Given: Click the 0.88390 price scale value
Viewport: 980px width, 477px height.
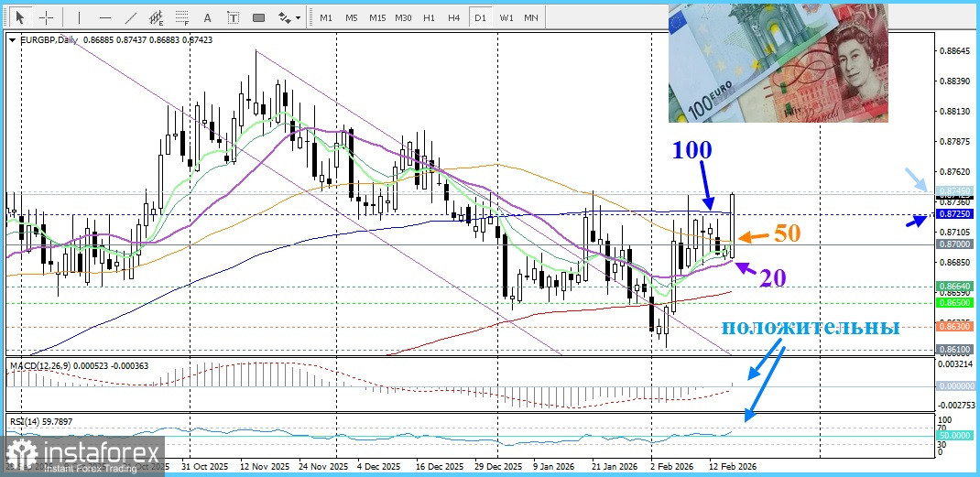Looking at the screenshot, I should tap(953, 81).
